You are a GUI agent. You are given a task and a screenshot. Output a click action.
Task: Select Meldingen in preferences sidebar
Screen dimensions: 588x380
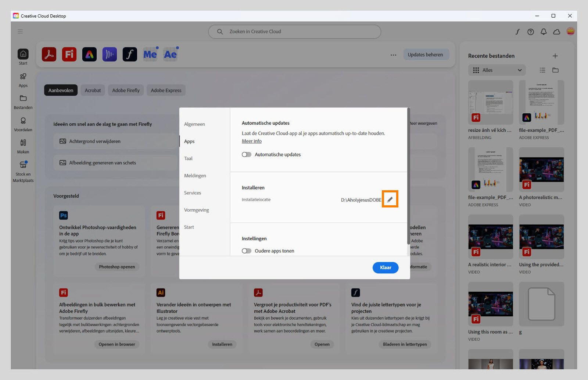(x=195, y=176)
